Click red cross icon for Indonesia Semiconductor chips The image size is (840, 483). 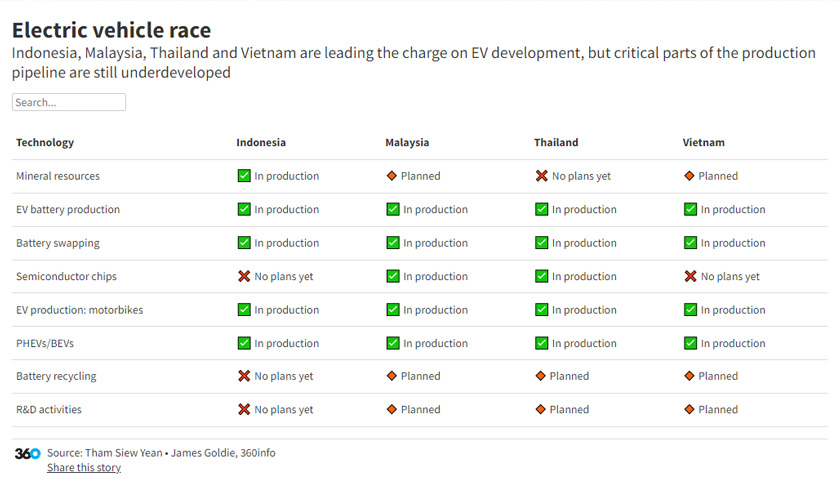pos(244,276)
